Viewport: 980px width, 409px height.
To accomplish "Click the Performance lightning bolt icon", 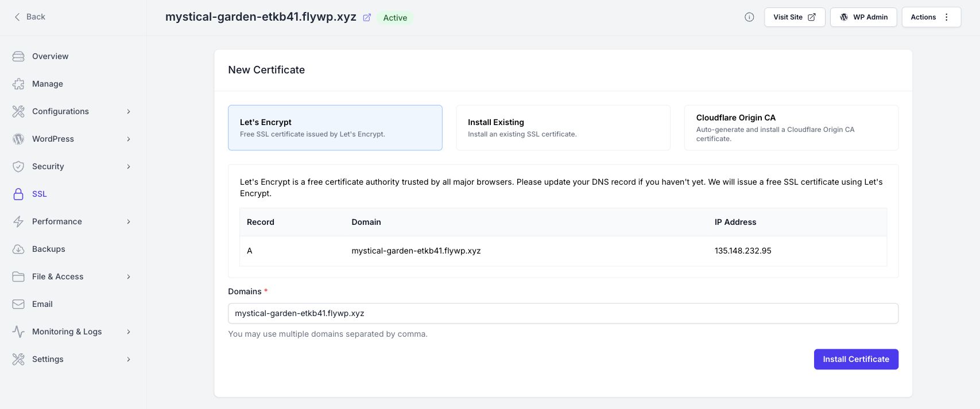I will [x=18, y=221].
